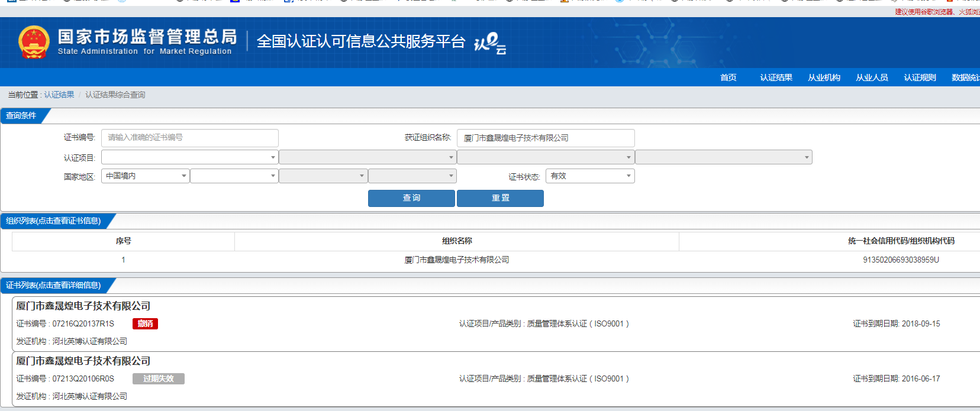Click company title above certificate 07216Q20137R1S
This screenshot has width=980, height=411.
click(x=83, y=306)
